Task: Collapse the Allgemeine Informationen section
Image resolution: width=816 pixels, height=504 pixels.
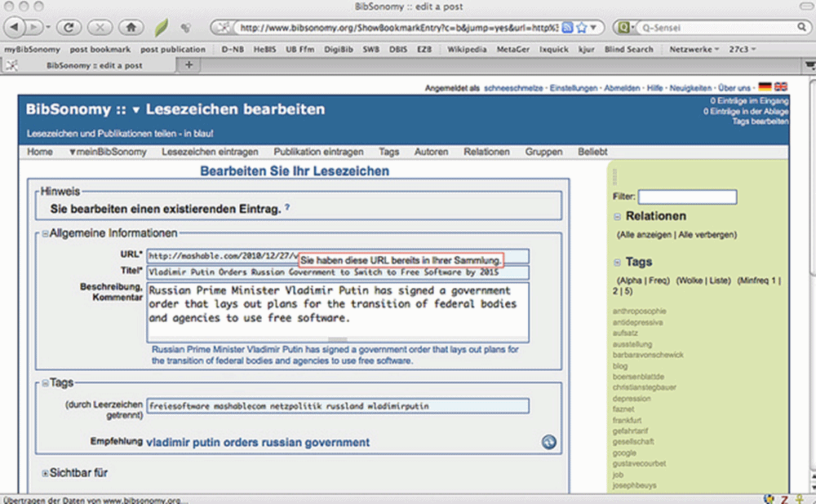Action: 45,233
